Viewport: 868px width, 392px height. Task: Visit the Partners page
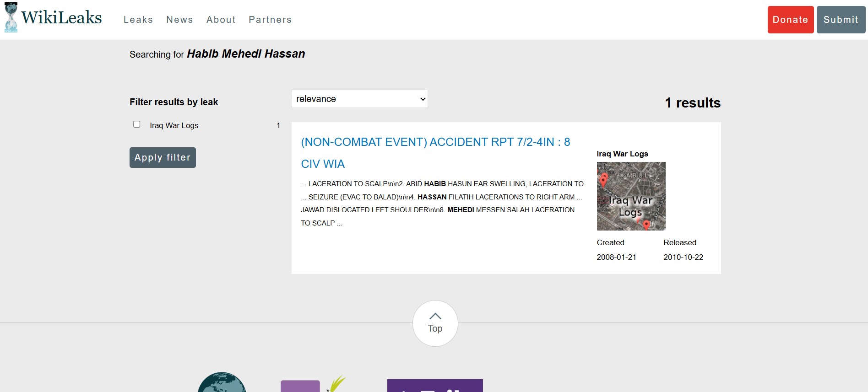click(x=270, y=20)
